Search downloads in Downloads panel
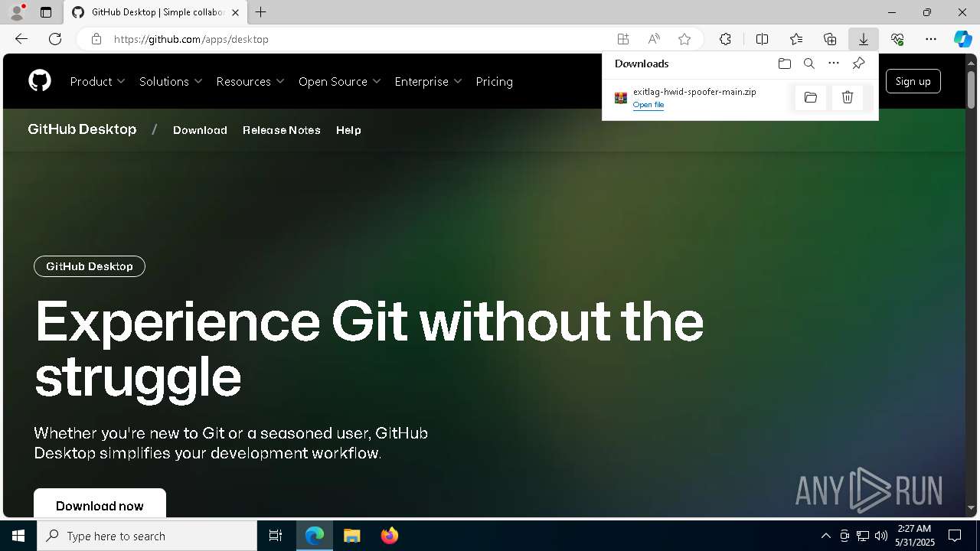This screenshot has height=551, width=980. pyautogui.click(x=808, y=64)
